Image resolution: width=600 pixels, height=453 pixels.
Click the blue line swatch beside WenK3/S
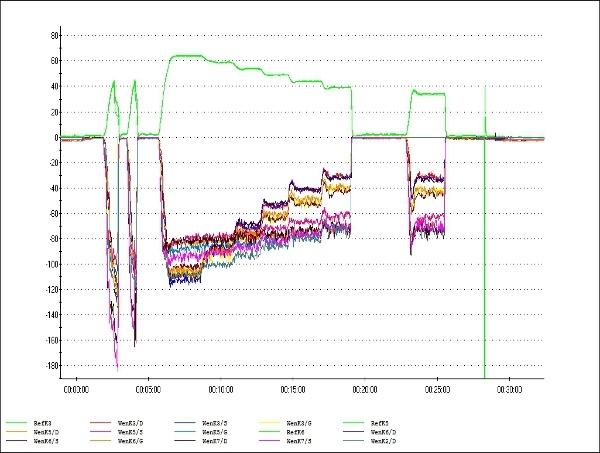(185, 423)
